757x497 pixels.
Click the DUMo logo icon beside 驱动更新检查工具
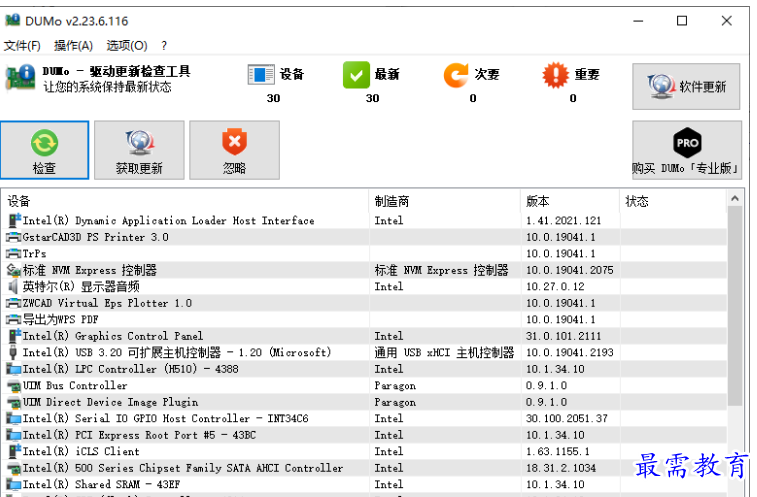point(20,77)
